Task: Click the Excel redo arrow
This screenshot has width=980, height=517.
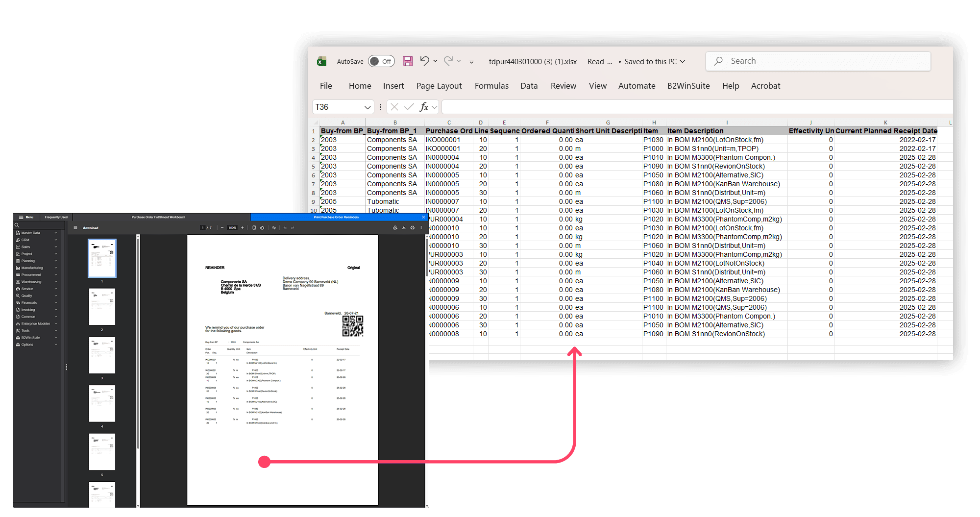Action: tap(448, 61)
